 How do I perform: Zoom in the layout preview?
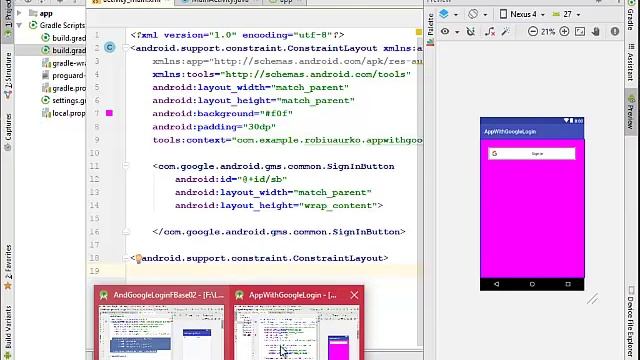[x=564, y=31]
